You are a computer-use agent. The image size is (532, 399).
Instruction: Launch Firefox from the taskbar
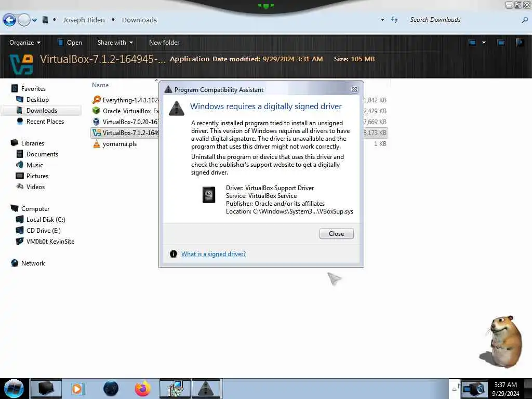(x=143, y=389)
